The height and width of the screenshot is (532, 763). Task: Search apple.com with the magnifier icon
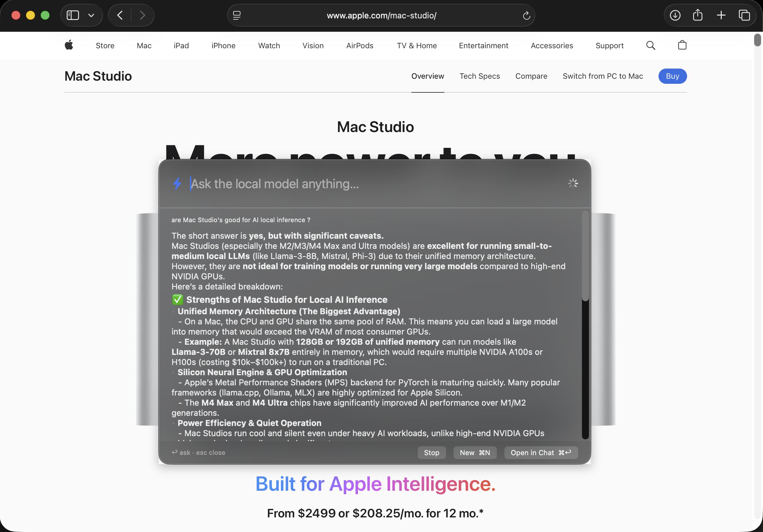[x=651, y=45]
